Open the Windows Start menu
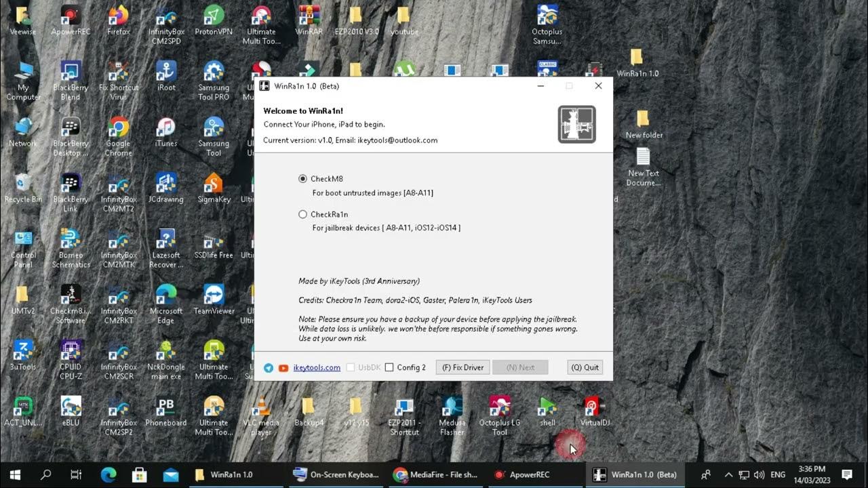 15,474
